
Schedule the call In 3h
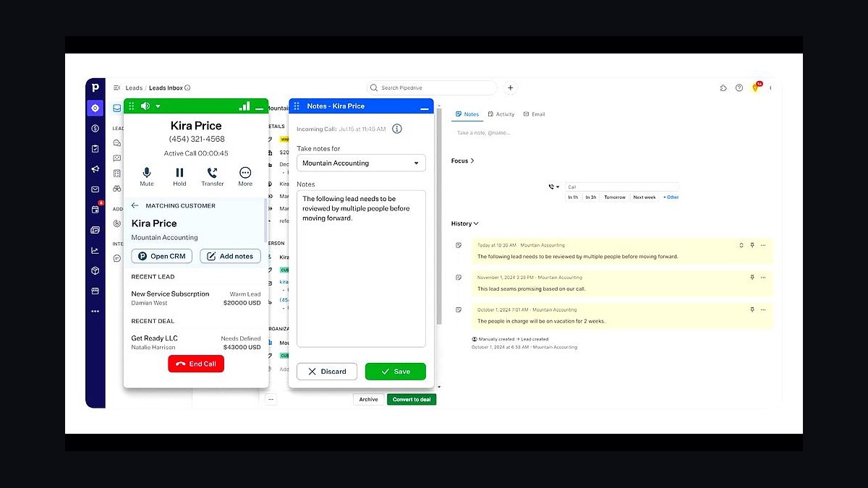tap(591, 197)
